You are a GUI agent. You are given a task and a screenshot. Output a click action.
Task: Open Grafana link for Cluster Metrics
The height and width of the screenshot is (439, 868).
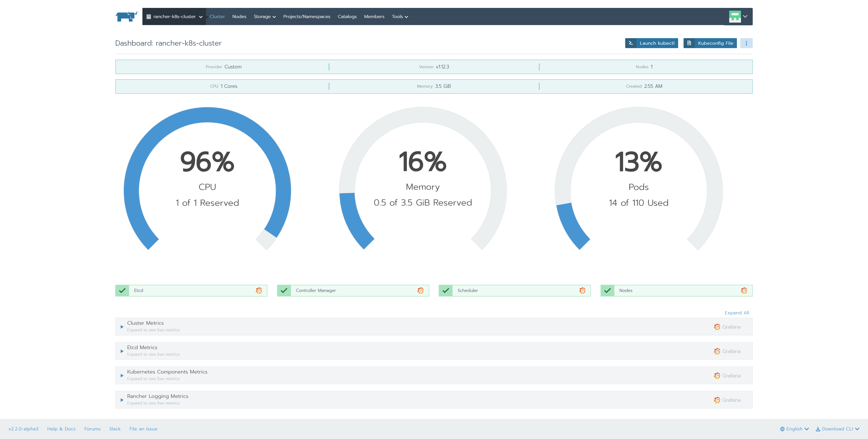coord(727,327)
